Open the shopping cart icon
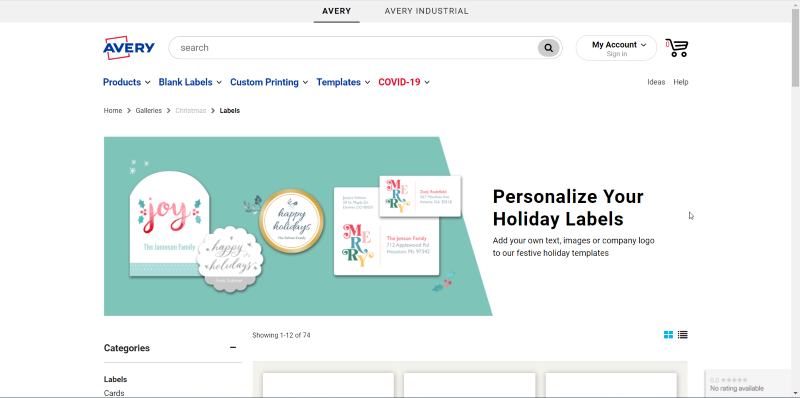This screenshot has width=800, height=398. point(677,48)
